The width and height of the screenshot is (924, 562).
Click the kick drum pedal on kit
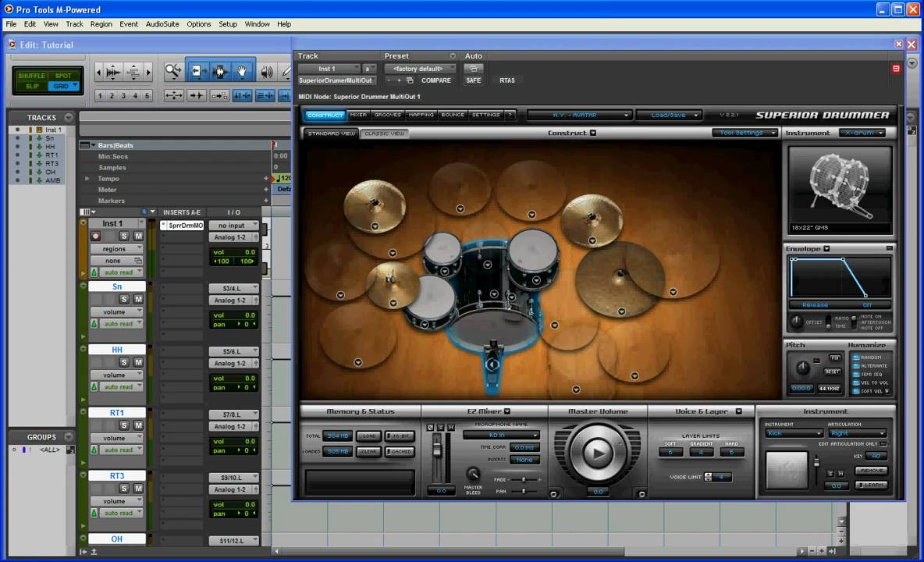tap(492, 365)
